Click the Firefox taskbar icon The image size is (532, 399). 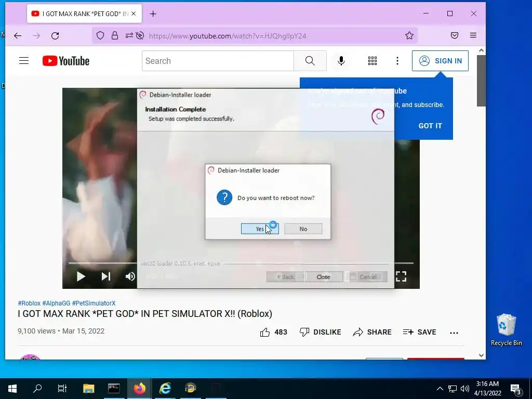tap(139, 389)
